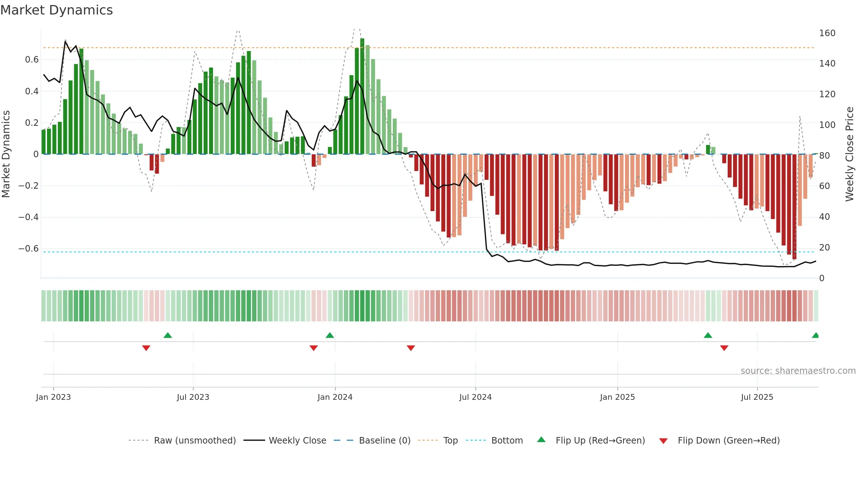Hide the Baseline (0) series via legend

372,440
